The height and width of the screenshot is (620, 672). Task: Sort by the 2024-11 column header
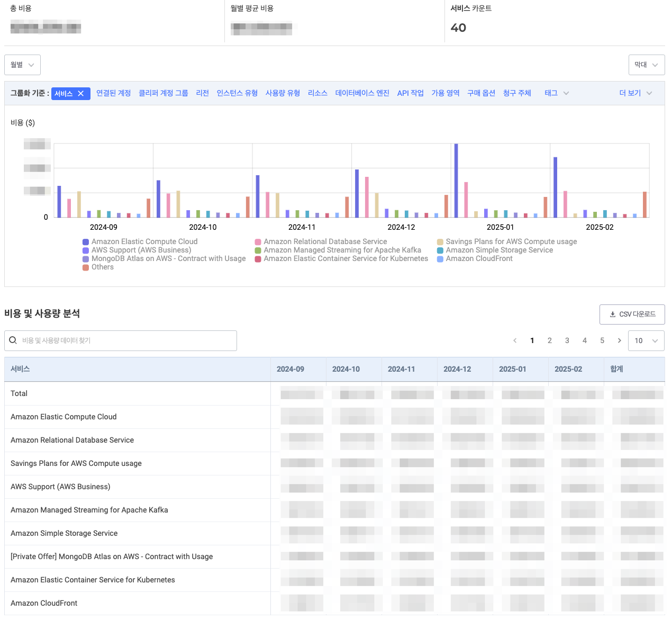(x=410, y=369)
